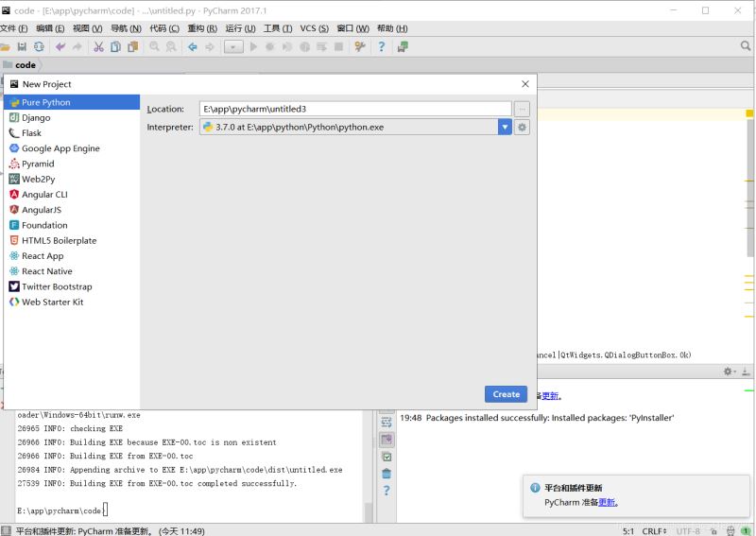Select React Native project type
The image size is (756, 536).
point(72,271)
